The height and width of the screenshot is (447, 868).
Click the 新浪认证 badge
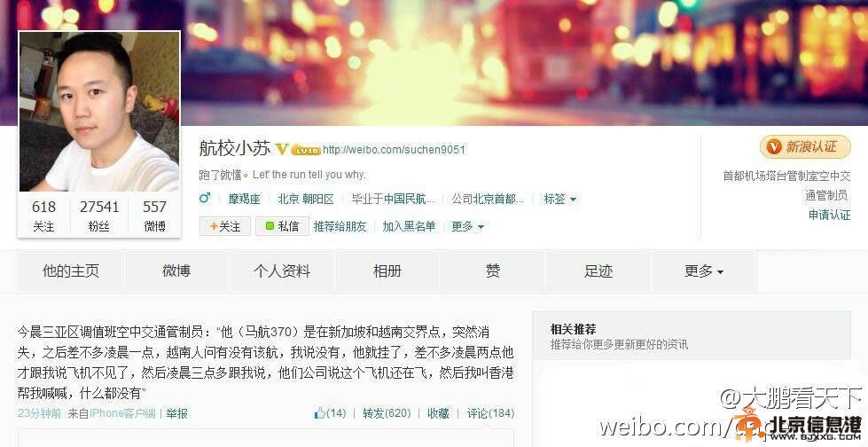pos(805,147)
